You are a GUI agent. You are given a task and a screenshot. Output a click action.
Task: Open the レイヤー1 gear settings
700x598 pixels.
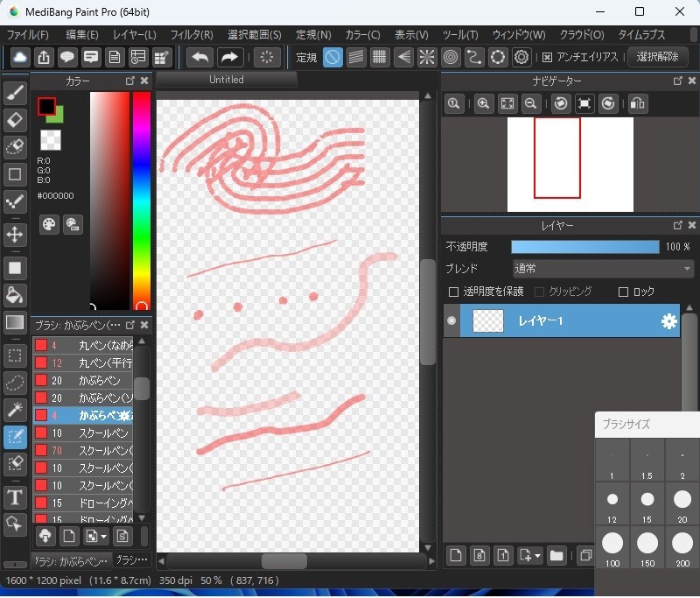[x=668, y=321]
